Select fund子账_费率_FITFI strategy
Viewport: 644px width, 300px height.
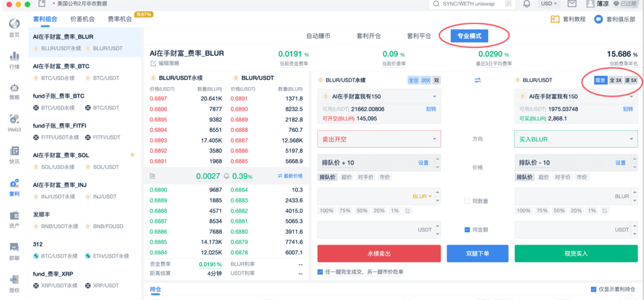(x=86, y=131)
